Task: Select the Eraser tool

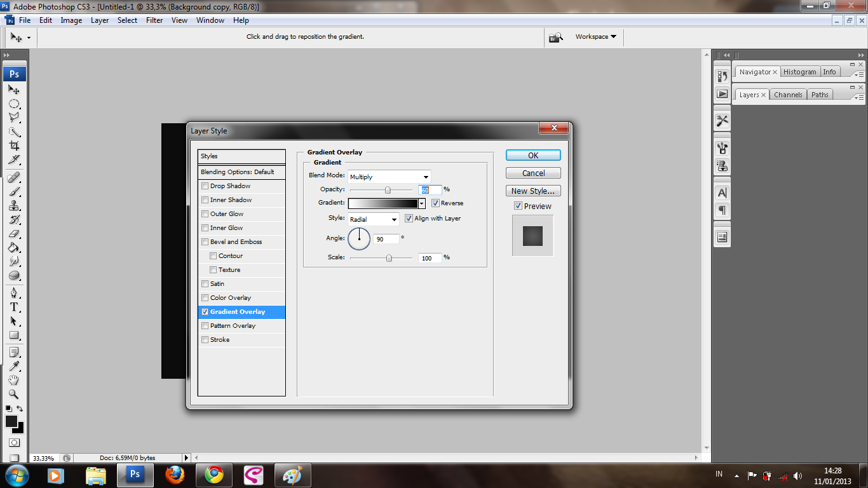Action: tap(14, 233)
